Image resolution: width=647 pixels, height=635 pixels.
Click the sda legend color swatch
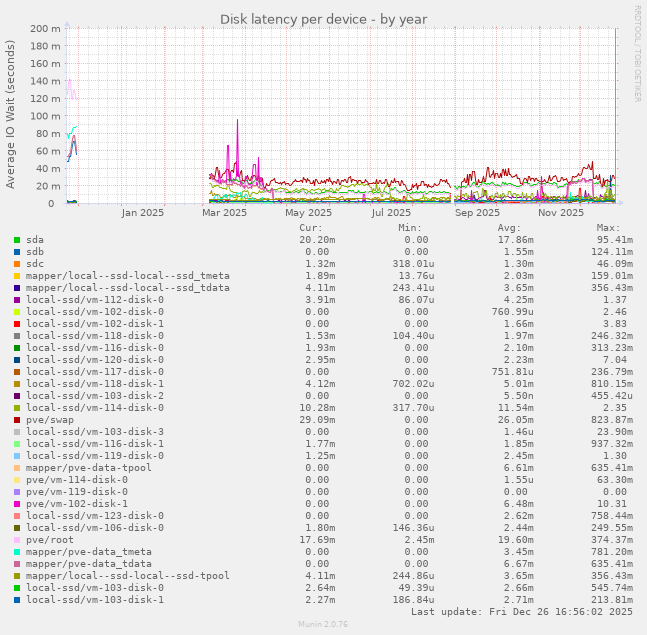coord(17,240)
